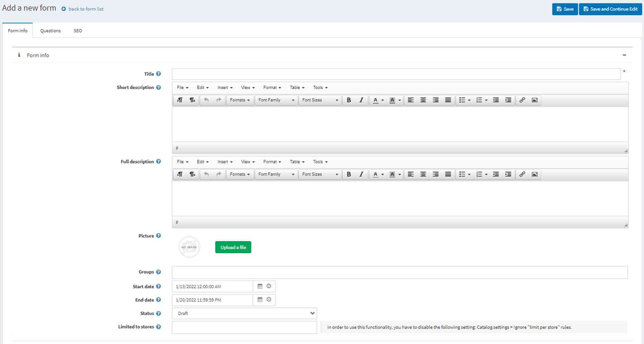Open the Start date calendar picker
The height and width of the screenshot is (344, 644).
pos(260,286)
